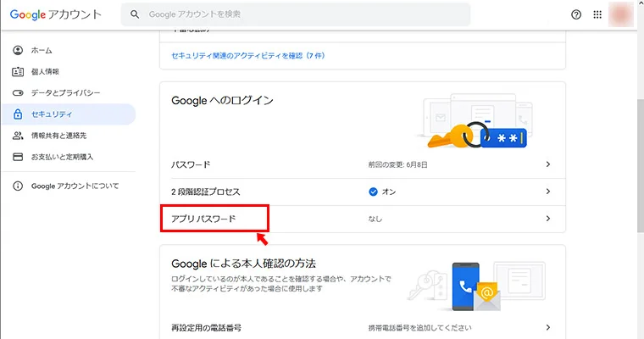The height and width of the screenshot is (339, 644).
Task: Open the profile avatar menu
Action: coord(620,14)
